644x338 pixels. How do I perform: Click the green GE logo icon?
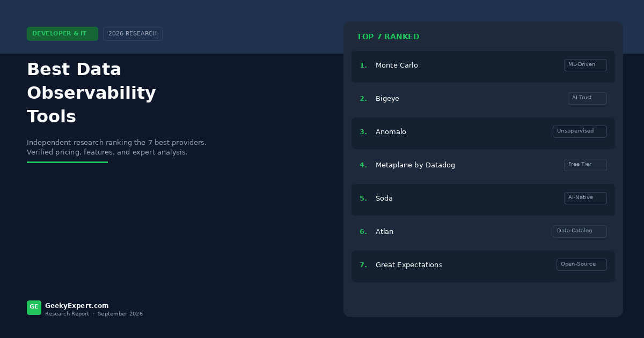34,307
